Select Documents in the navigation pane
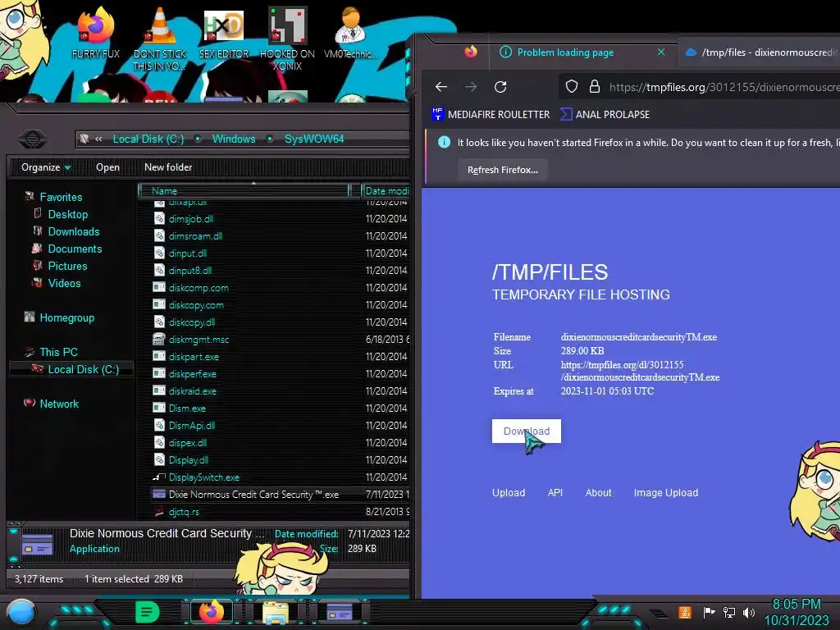840x630 pixels. (x=75, y=249)
